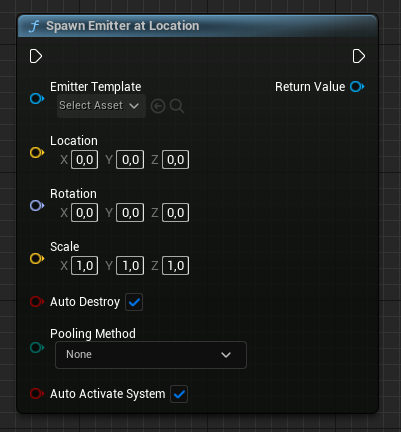Edit Scale Y value field
401x432 pixels.
pyautogui.click(x=130, y=266)
